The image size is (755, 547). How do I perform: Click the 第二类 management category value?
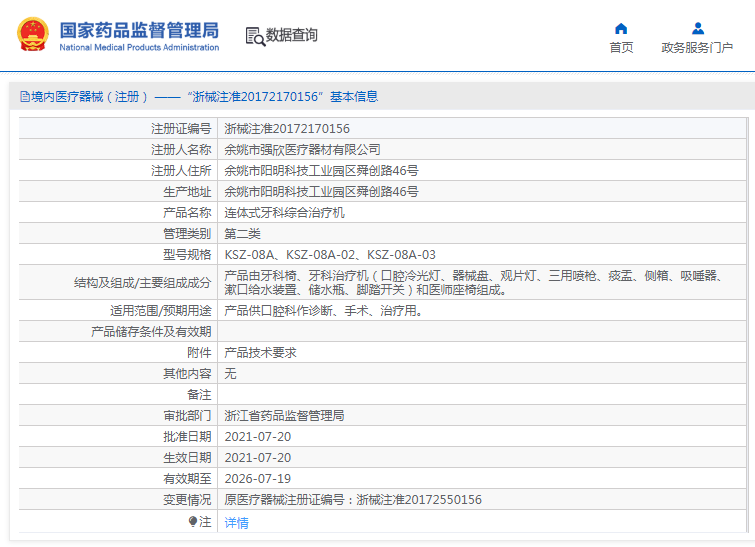click(x=242, y=234)
